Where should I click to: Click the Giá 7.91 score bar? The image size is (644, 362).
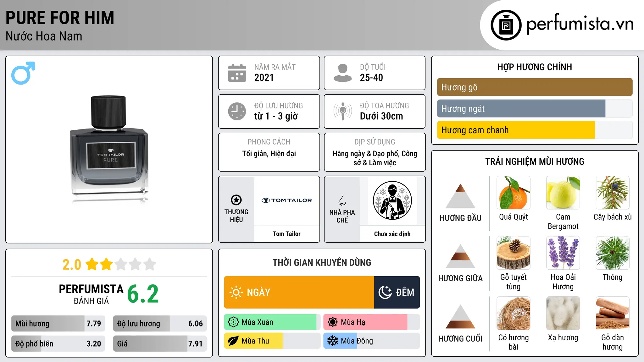coord(160,343)
